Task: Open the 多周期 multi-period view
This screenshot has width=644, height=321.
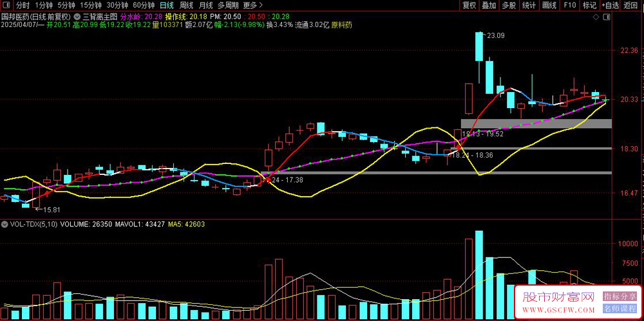Action: coord(227,5)
